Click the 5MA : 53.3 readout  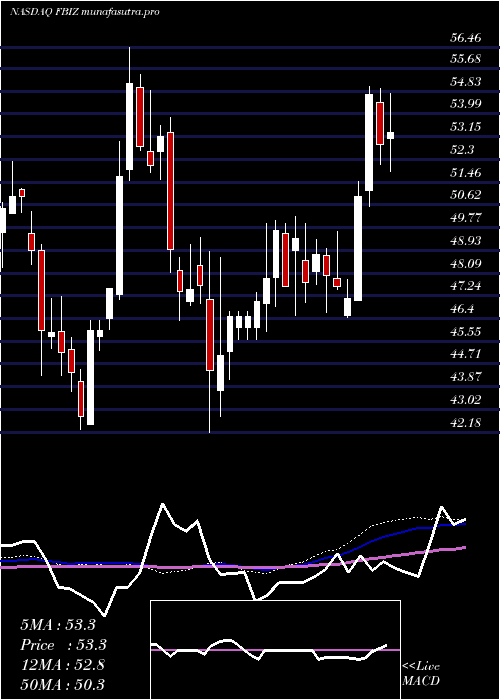[x=58, y=625]
